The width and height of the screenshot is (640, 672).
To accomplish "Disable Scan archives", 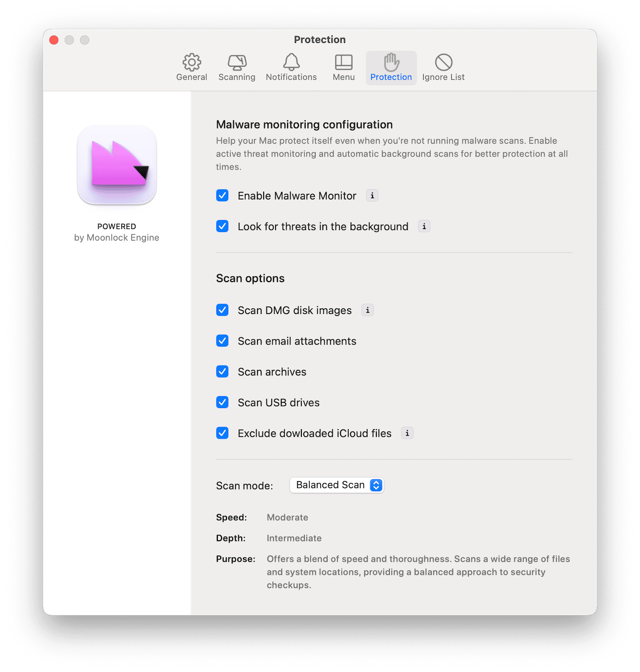I will [222, 371].
